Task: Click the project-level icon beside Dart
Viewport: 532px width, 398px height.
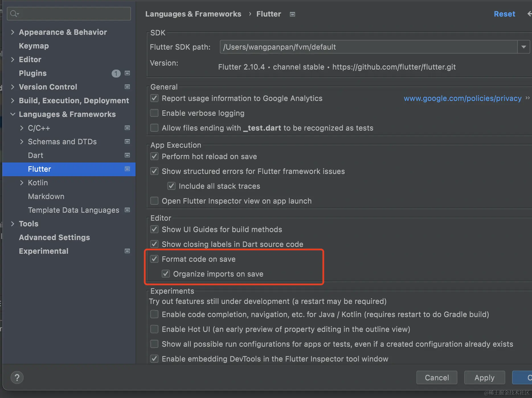Action: pos(127,155)
